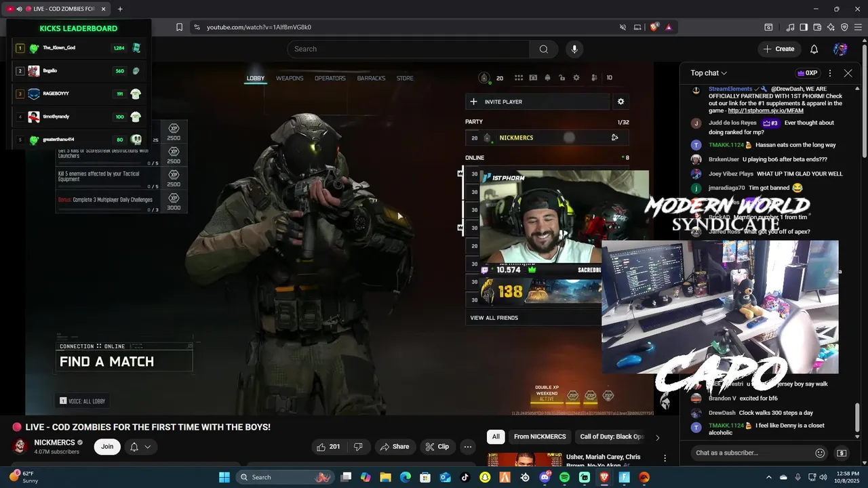Clip the live stream
The image size is (868, 488).
[437, 447]
